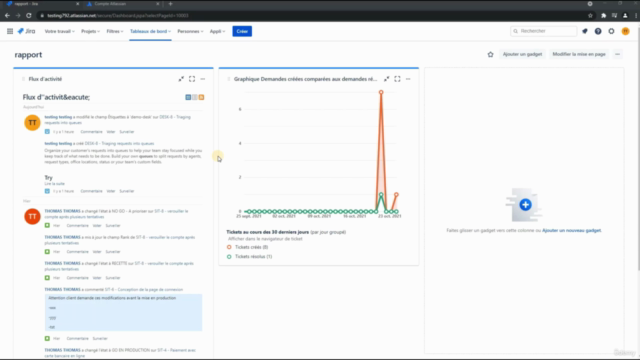
Task: Open the Votre travail dropdown
Action: coord(60,31)
